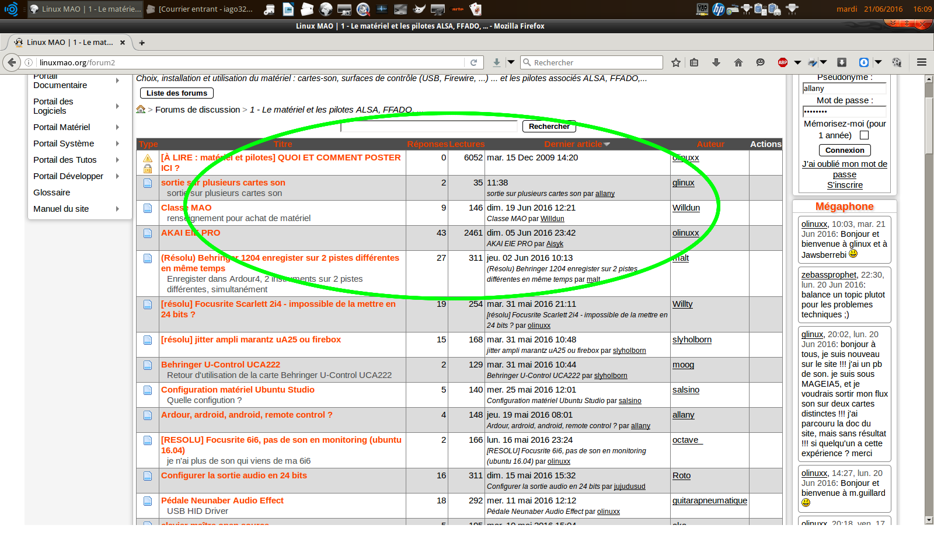Open the Adblock Plus extension icon
Screen dimensions: 934x560
pyautogui.click(x=783, y=62)
